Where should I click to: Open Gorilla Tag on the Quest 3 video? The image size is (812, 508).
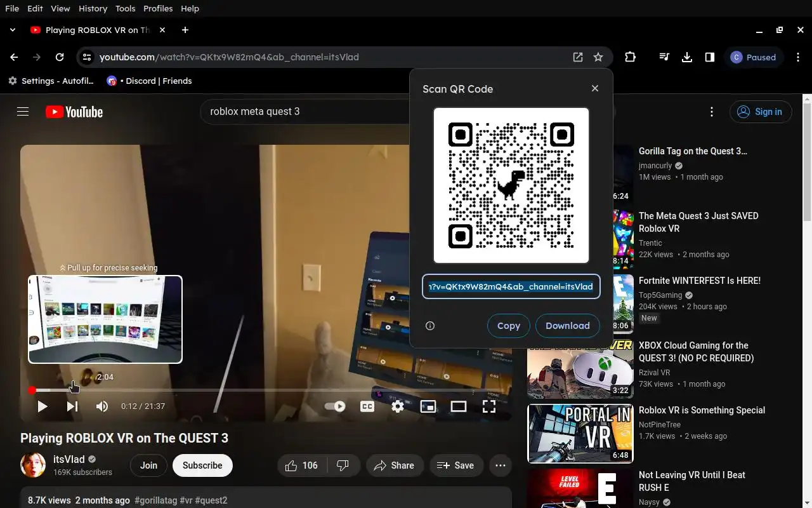(693, 151)
